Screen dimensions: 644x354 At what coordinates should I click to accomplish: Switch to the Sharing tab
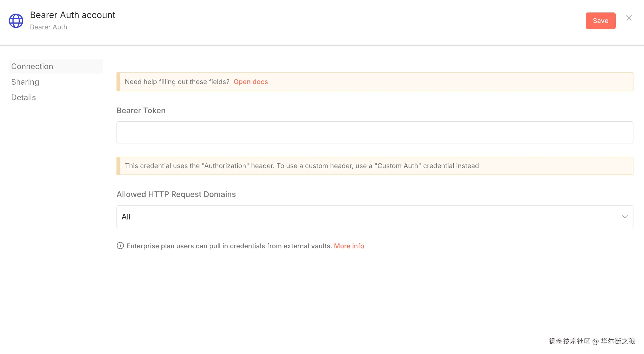point(25,82)
